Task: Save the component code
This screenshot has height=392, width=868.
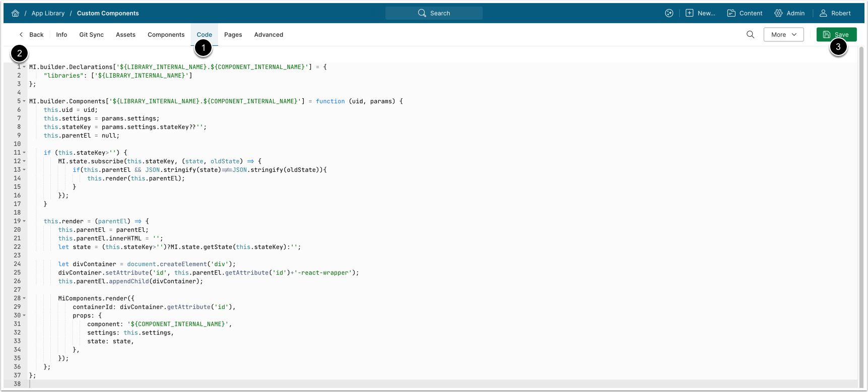Action: click(836, 35)
